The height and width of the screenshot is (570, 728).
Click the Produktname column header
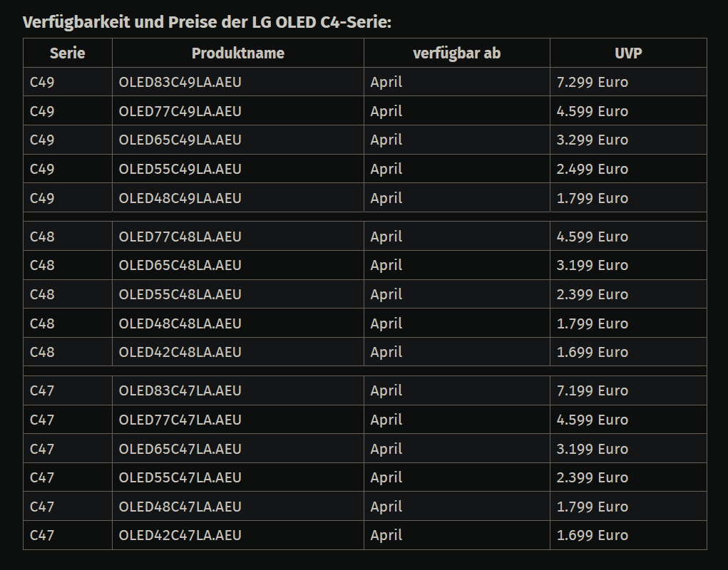pos(237,53)
